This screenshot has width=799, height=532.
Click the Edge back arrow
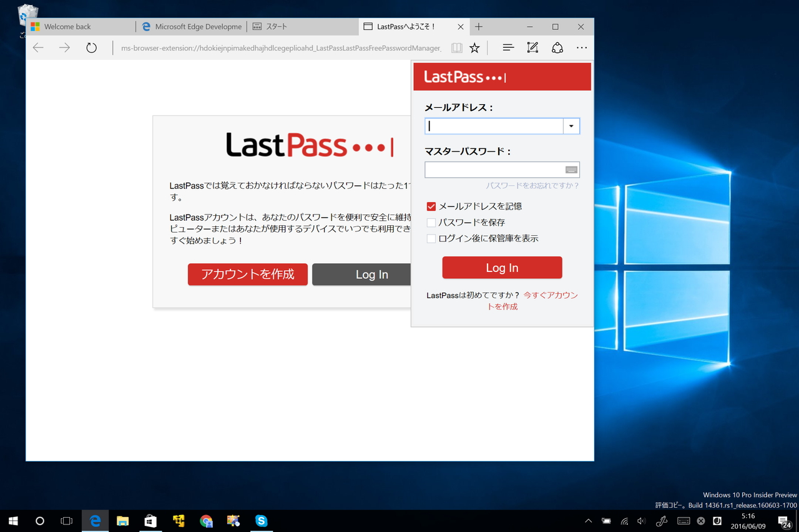coord(38,47)
